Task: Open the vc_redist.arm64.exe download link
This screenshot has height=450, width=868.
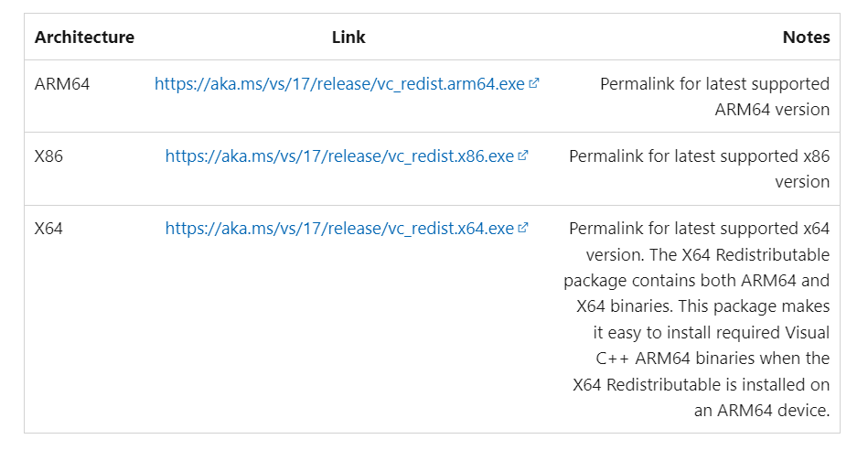Action: 339,84
